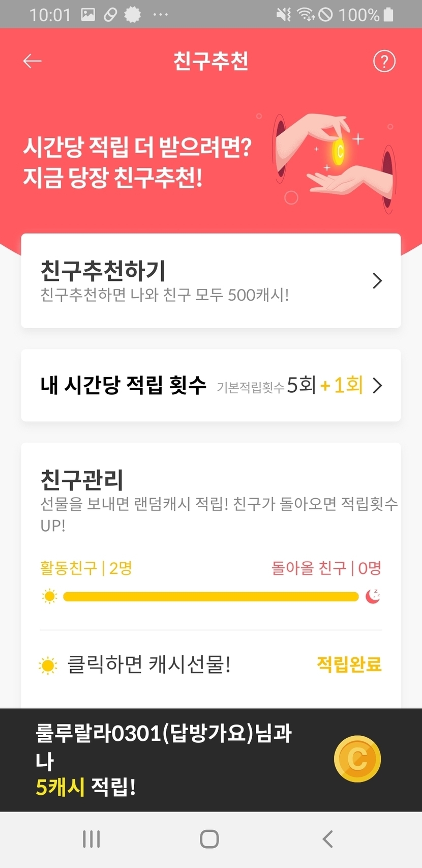The width and height of the screenshot is (422, 868).
Task: Open 내 시간당 적립 횟수 chevron
Action: point(377,386)
